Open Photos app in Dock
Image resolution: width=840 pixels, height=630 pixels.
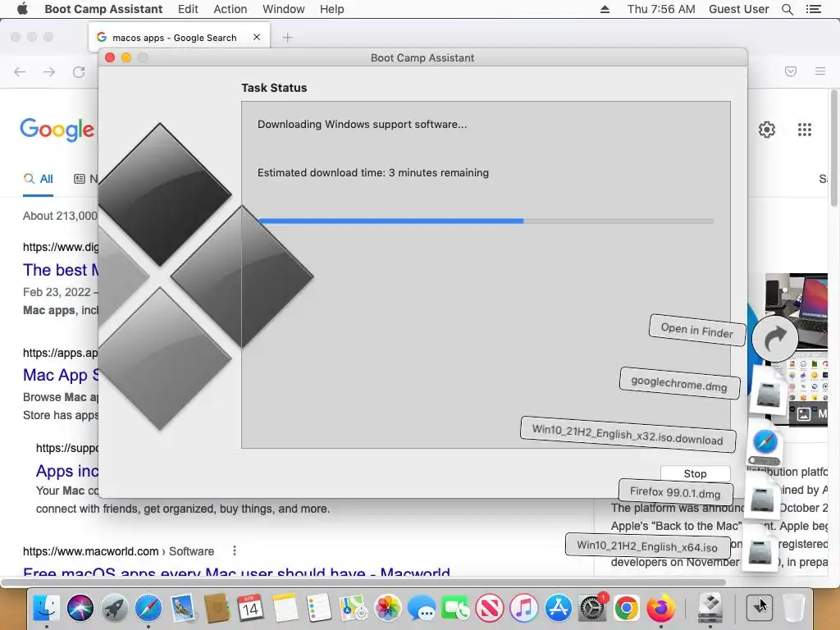387,609
